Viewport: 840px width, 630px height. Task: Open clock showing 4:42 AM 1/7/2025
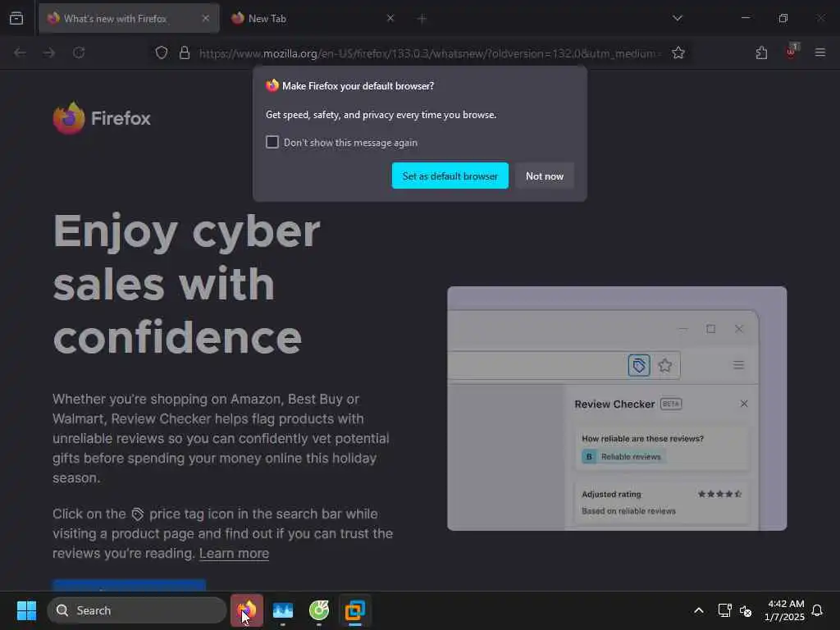pyautogui.click(x=784, y=610)
